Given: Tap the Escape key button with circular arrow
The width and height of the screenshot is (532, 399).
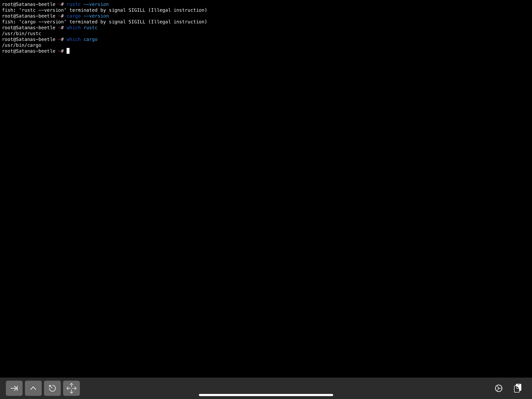Looking at the screenshot, I should pos(52,388).
